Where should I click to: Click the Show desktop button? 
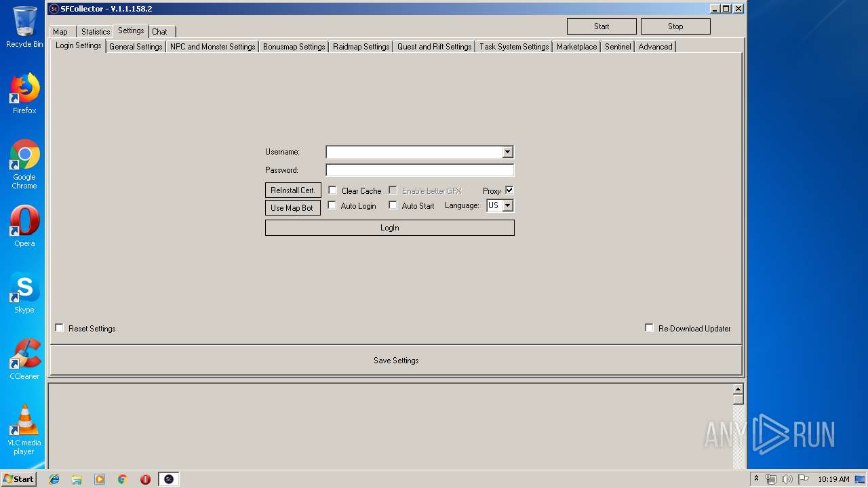(860, 479)
